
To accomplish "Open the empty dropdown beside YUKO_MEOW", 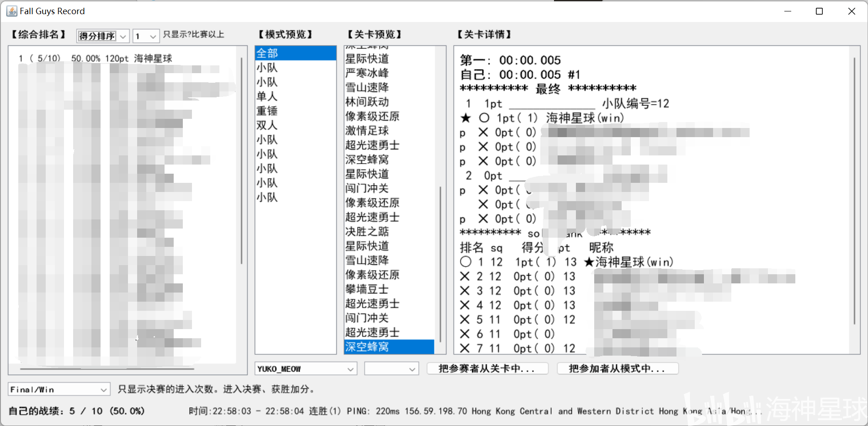I will coord(390,368).
